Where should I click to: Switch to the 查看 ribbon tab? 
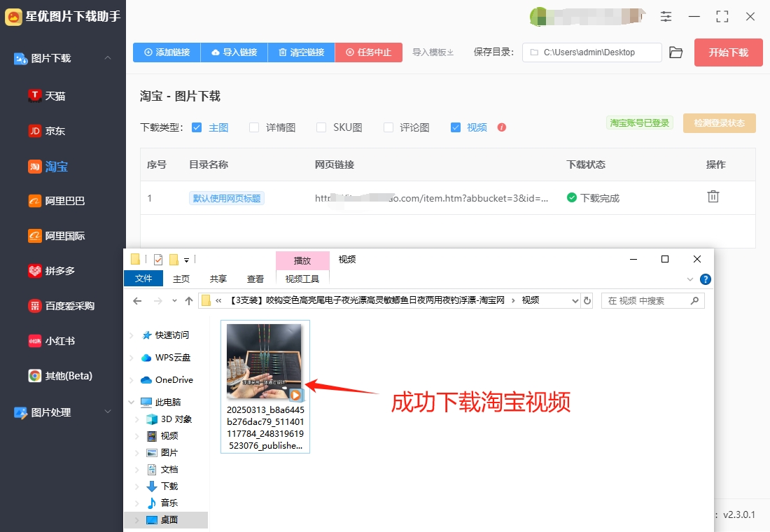point(255,279)
